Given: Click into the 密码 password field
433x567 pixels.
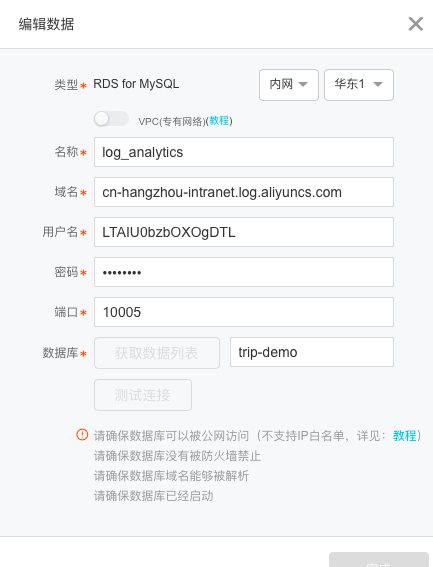Looking at the screenshot, I should [244, 272].
